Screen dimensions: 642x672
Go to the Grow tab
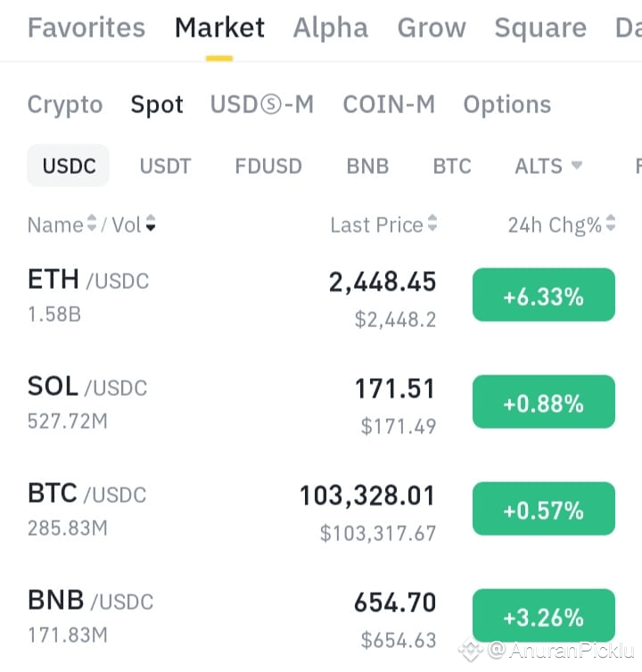[x=432, y=28]
